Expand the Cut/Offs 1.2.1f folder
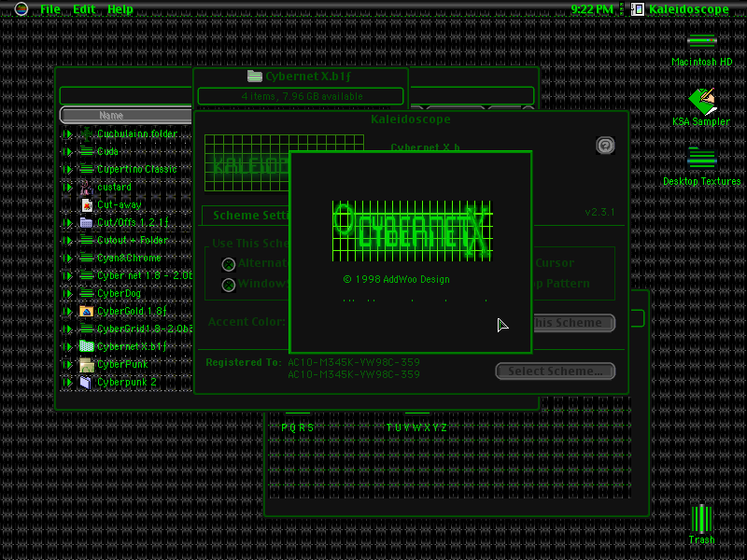The width and height of the screenshot is (747, 560). [x=67, y=223]
